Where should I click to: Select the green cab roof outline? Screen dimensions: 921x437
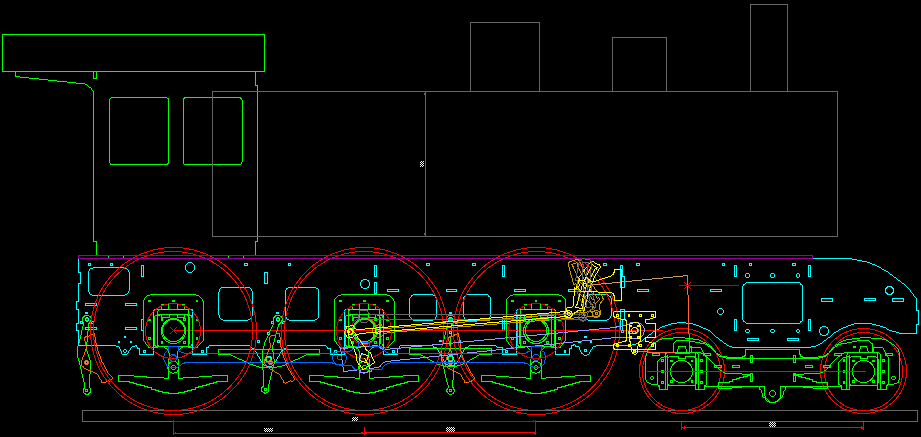[133, 53]
